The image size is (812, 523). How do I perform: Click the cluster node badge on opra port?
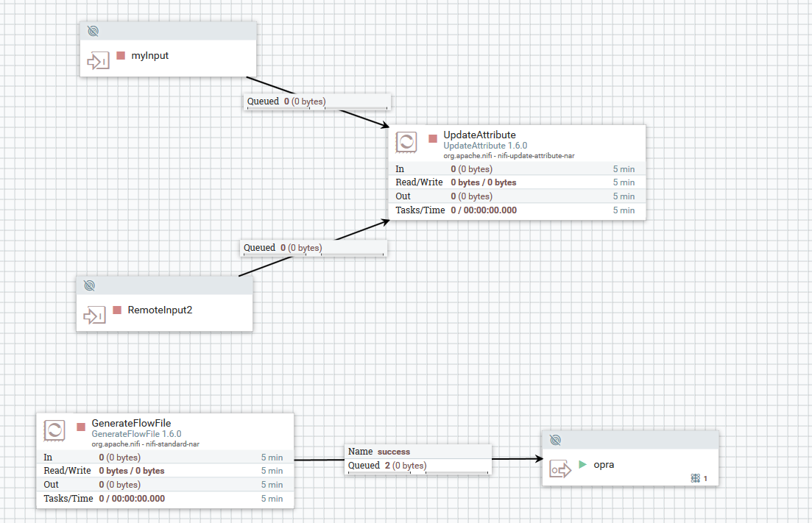click(696, 478)
